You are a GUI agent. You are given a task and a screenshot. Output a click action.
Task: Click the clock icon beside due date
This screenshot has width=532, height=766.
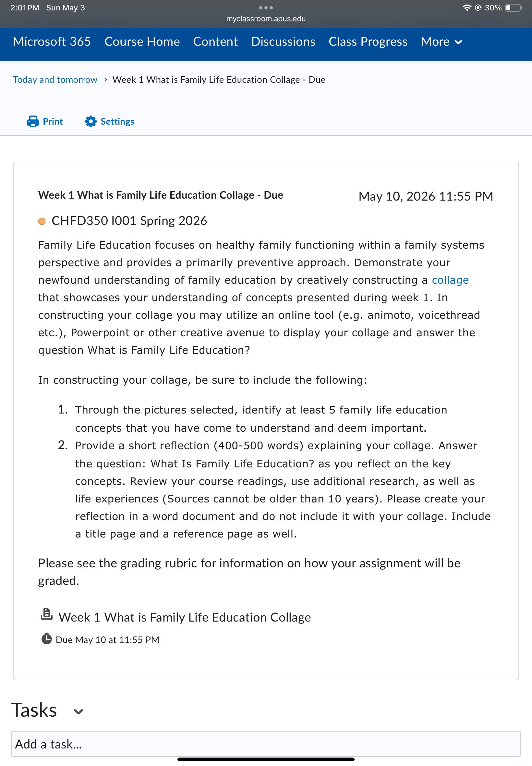tap(46, 639)
